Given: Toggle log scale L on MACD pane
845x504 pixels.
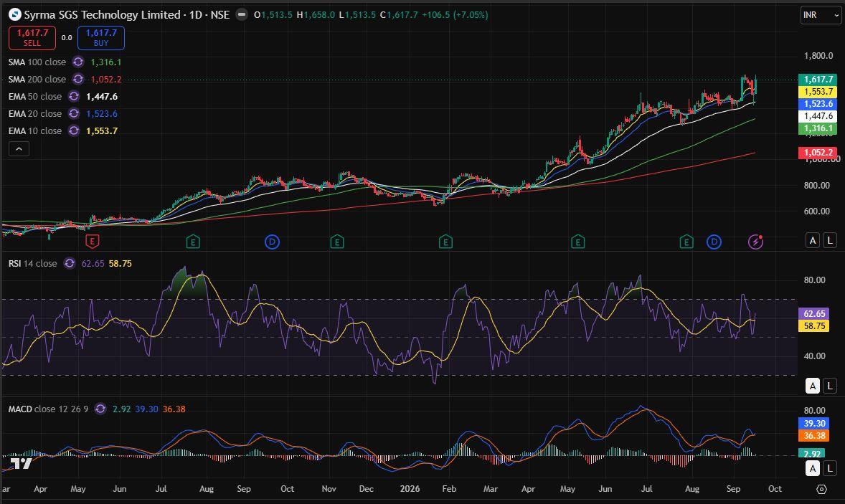Looking at the screenshot, I should pos(830,468).
